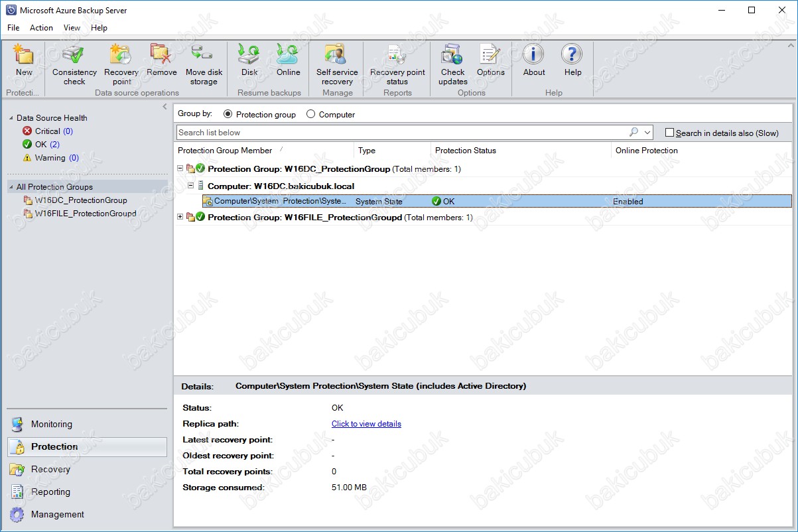Open Self service recovery
Screen dimensions: 798x532
337,54
